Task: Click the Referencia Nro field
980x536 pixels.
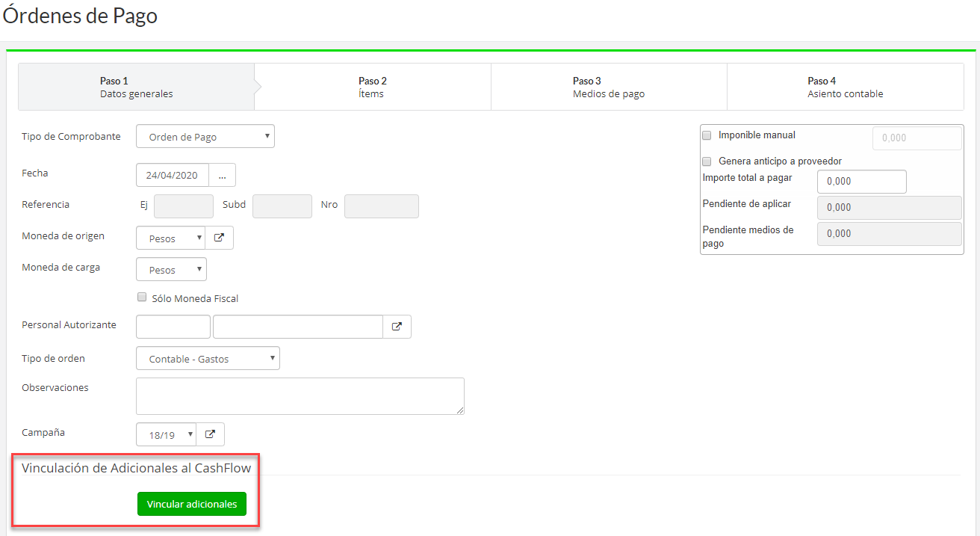Action: point(382,206)
